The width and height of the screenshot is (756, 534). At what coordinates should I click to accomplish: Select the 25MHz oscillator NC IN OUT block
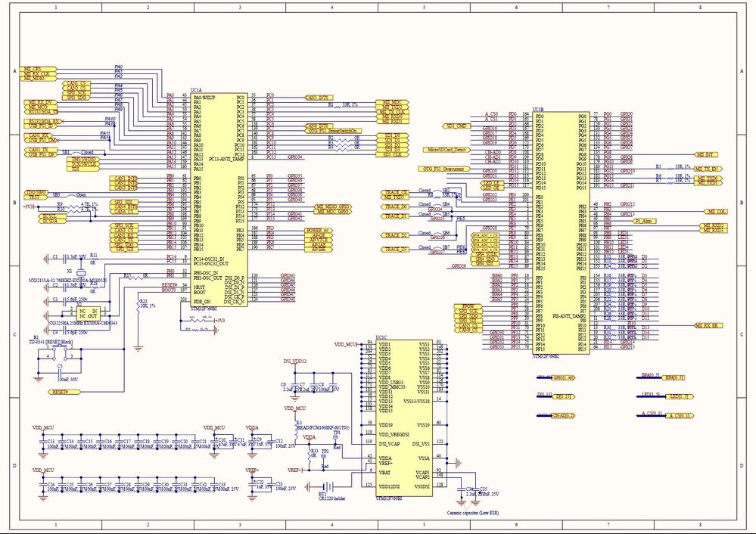[x=89, y=313]
